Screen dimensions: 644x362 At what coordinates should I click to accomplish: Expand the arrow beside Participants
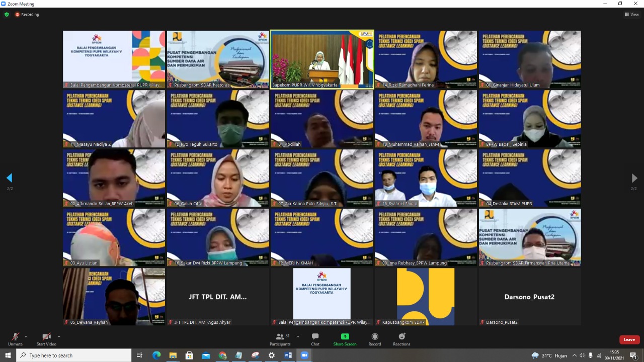pyautogui.click(x=297, y=337)
